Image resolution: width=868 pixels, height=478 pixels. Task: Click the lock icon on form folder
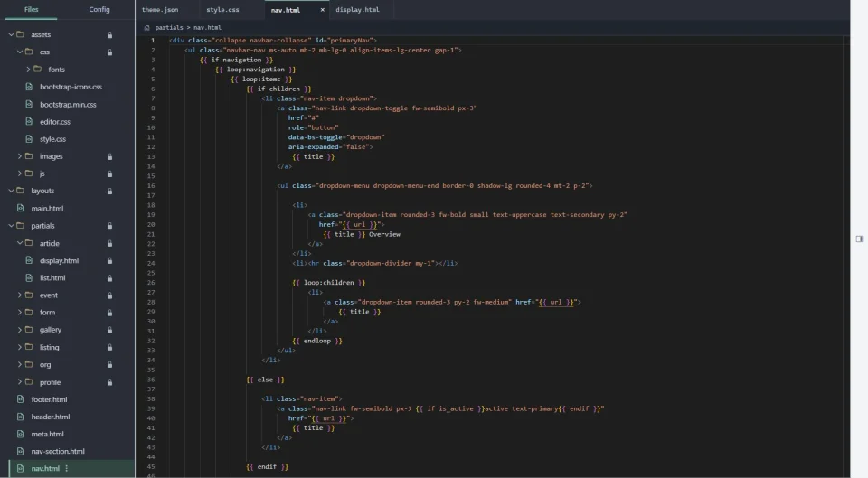pyautogui.click(x=109, y=313)
